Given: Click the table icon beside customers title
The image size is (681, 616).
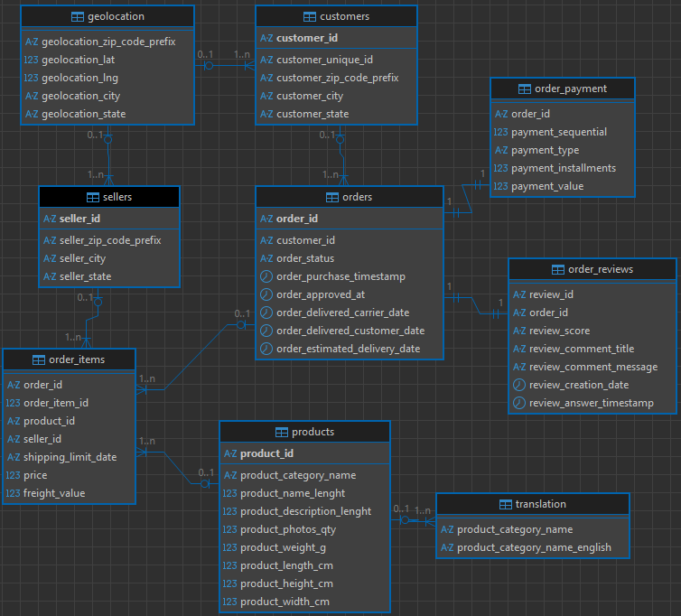Looking at the screenshot, I should click(311, 16).
